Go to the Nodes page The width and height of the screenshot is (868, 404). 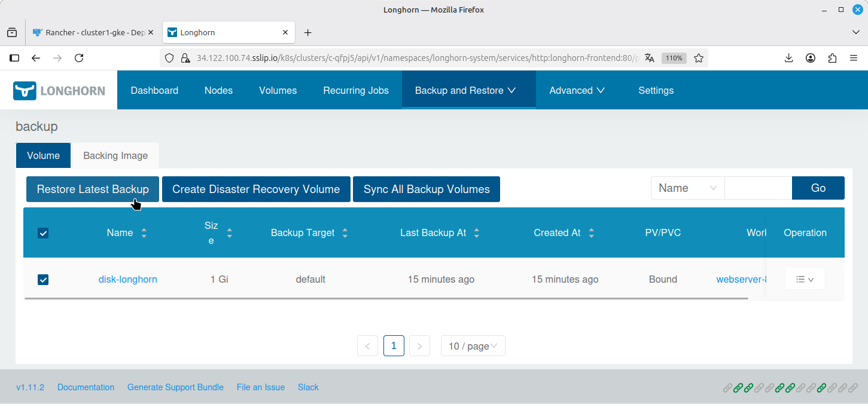pyautogui.click(x=218, y=90)
